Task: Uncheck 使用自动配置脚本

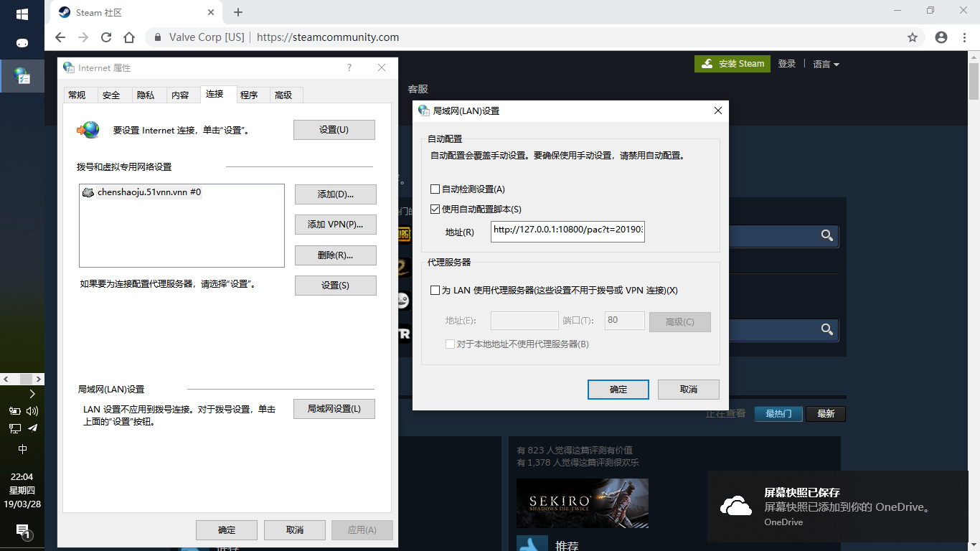Action: pyautogui.click(x=434, y=209)
